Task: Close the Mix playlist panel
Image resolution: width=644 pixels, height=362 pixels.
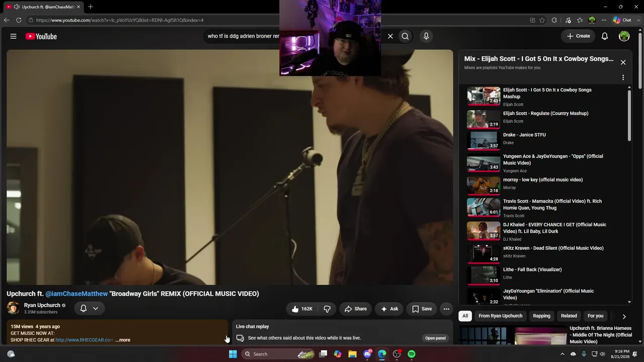Action: click(x=623, y=62)
